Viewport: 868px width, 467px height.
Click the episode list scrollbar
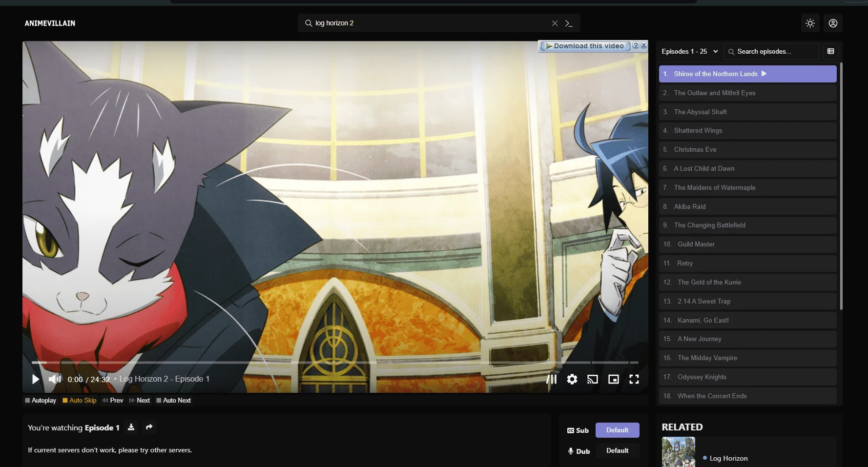(x=841, y=186)
